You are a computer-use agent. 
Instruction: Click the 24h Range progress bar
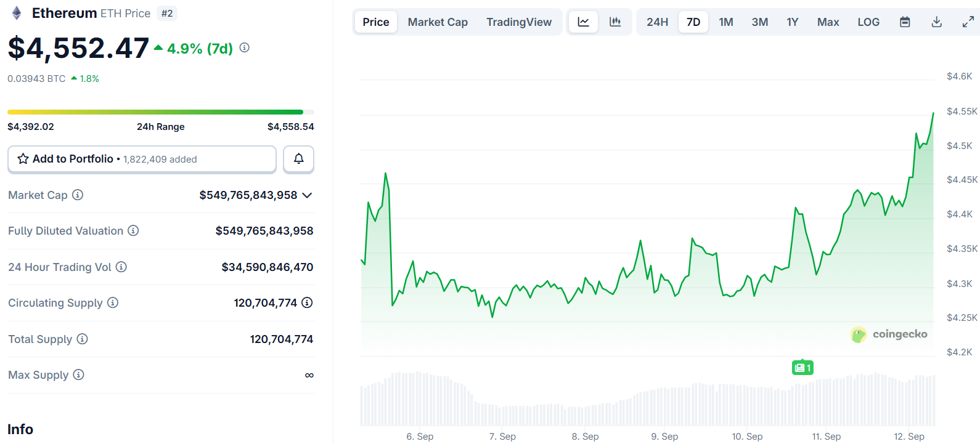(x=161, y=112)
